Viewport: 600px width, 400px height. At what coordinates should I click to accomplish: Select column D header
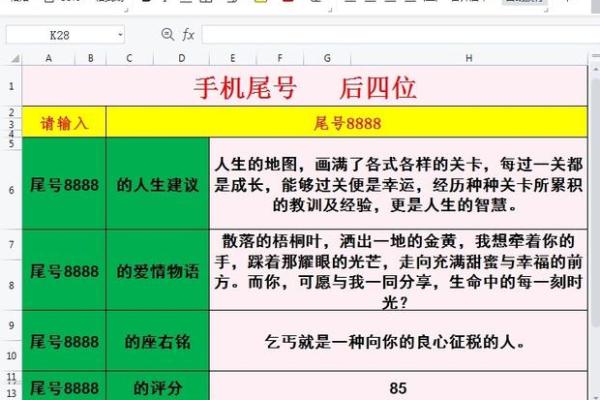(182, 58)
